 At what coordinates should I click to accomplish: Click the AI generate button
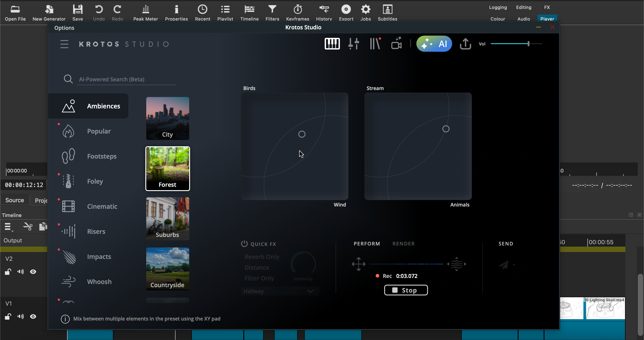(434, 44)
